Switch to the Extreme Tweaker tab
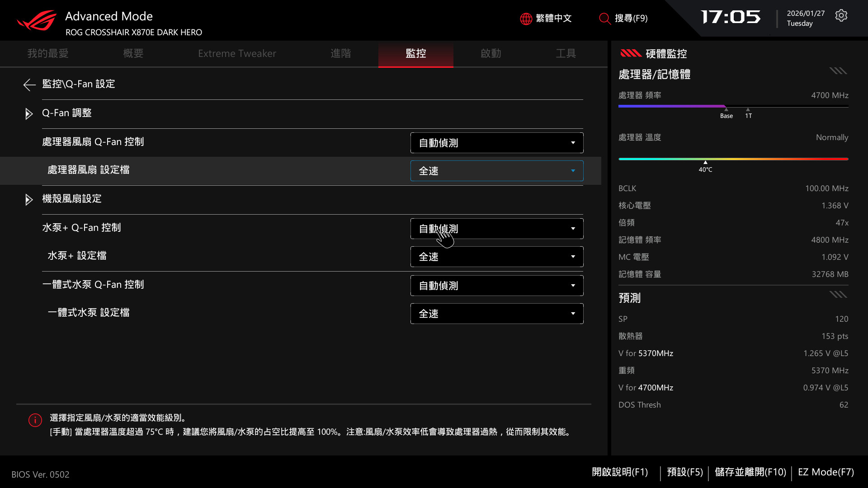 pyautogui.click(x=237, y=53)
